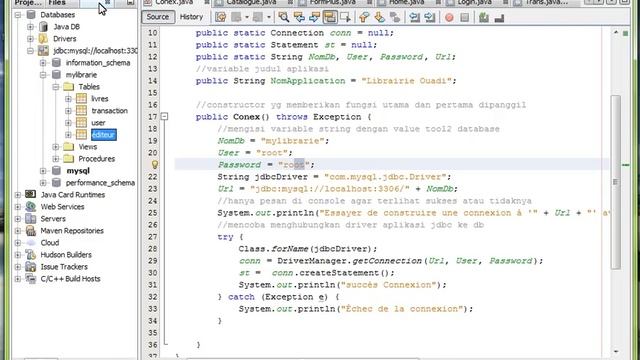Click the first grayed Back navigation icon
This screenshot has height=360, width=640.
[236, 17]
